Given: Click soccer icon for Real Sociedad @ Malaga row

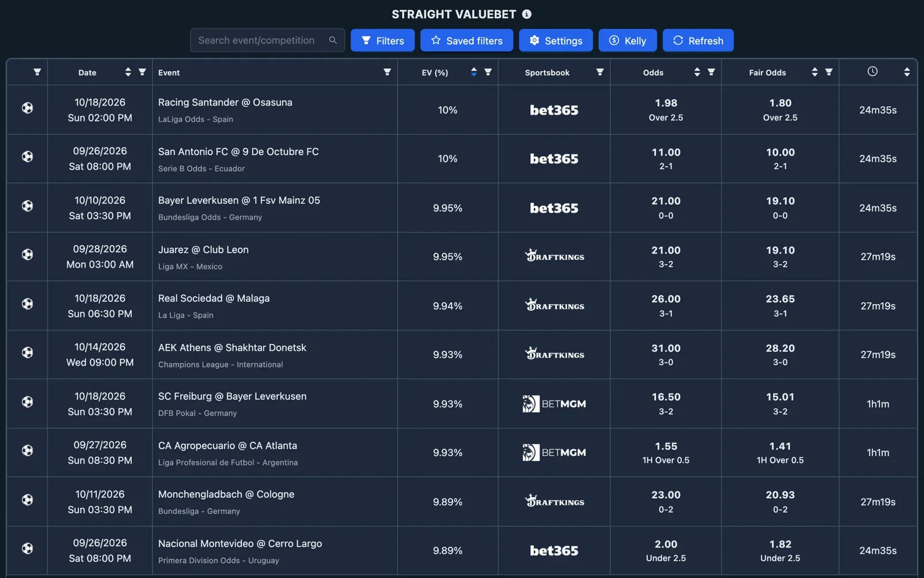Looking at the screenshot, I should (x=27, y=303).
